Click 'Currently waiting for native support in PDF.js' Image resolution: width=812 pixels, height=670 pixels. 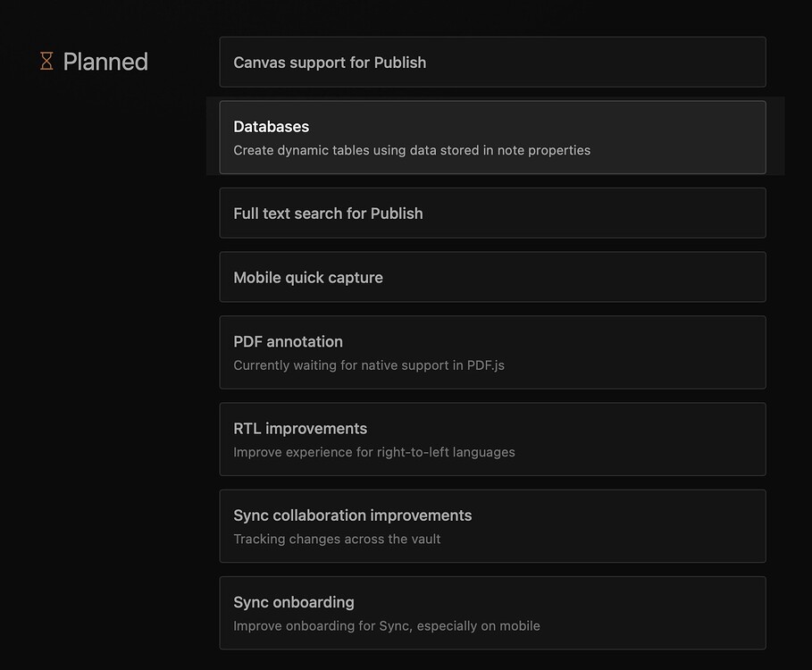click(x=369, y=365)
